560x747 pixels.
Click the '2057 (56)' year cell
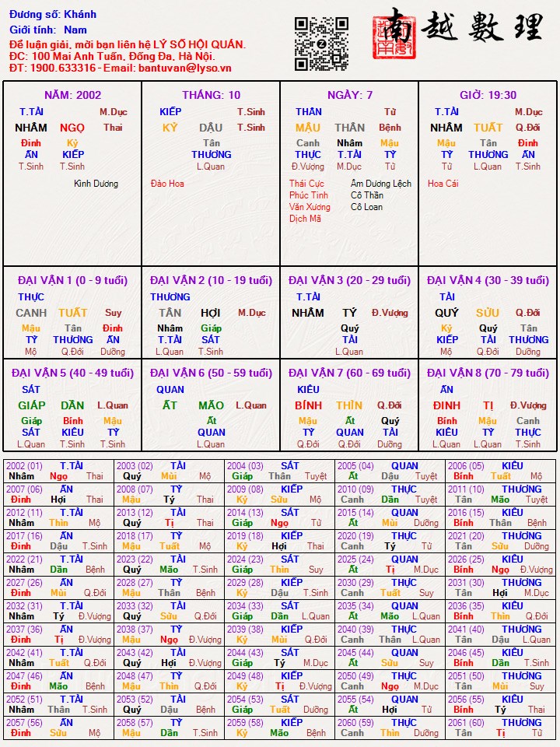(58, 728)
